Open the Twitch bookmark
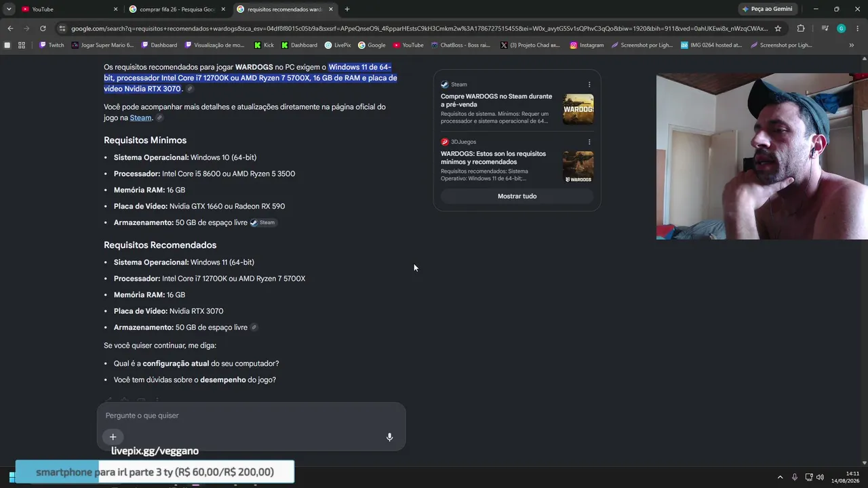This screenshot has height=488, width=868. coord(52,45)
